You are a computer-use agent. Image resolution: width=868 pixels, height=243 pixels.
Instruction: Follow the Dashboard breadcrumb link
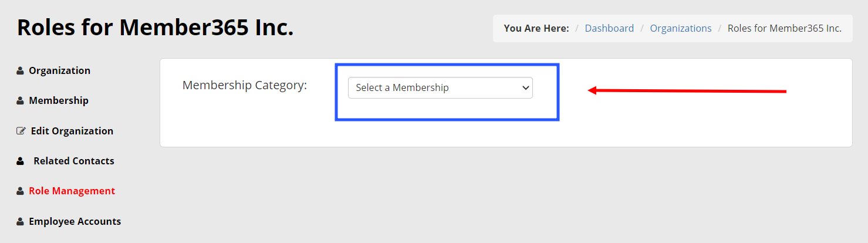pos(609,28)
